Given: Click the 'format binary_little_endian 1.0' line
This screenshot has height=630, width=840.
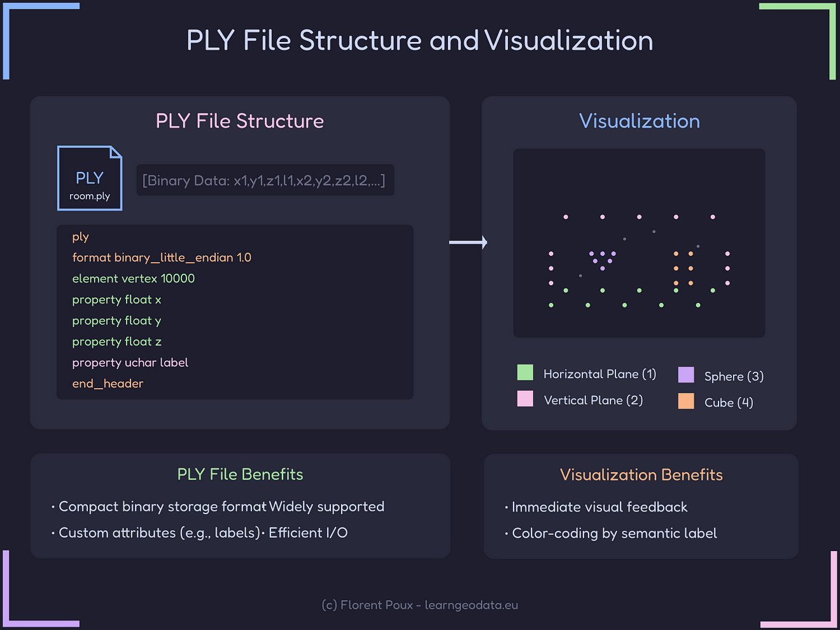Looking at the screenshot, I should point(162,258).
